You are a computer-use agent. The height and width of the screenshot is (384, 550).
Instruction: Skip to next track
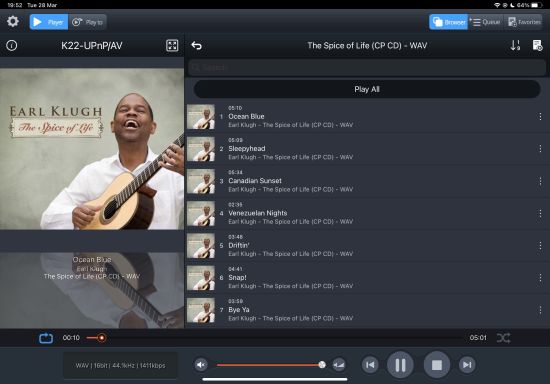[x=467, y=365]
